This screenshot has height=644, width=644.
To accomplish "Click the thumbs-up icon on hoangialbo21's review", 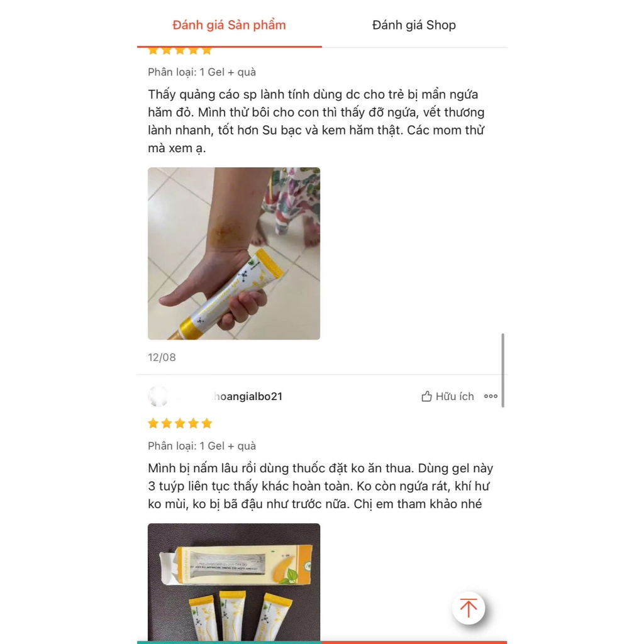I will pos(426,396).
